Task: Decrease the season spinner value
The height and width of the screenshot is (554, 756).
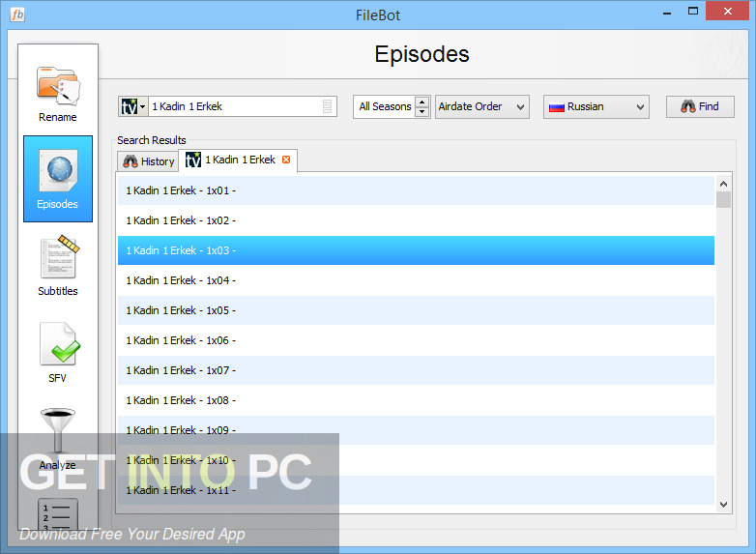Action: click(x=422, y=112)
